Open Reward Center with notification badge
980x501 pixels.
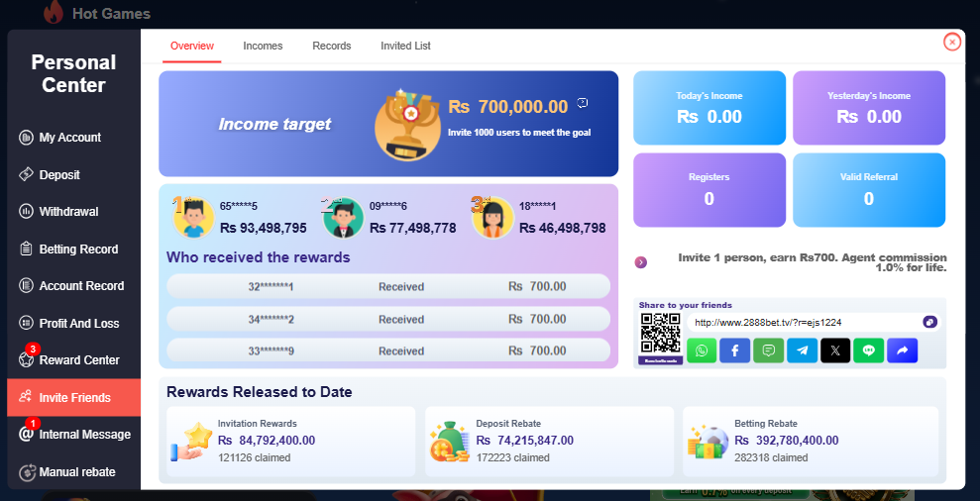point(78,360)
